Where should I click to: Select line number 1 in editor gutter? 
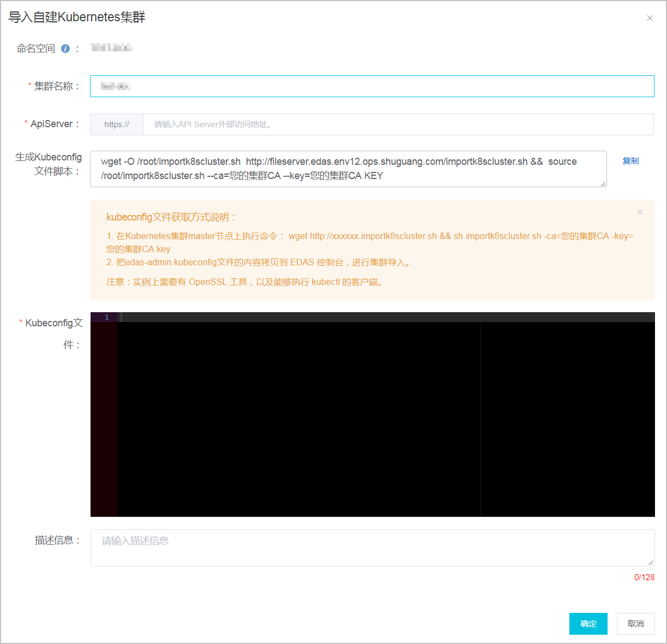tap(106, 317)
